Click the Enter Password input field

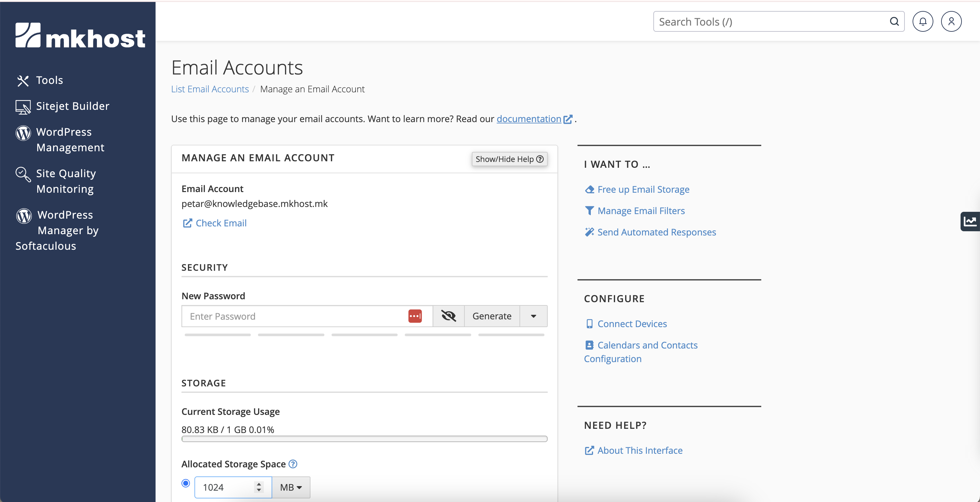pos(293,316)
